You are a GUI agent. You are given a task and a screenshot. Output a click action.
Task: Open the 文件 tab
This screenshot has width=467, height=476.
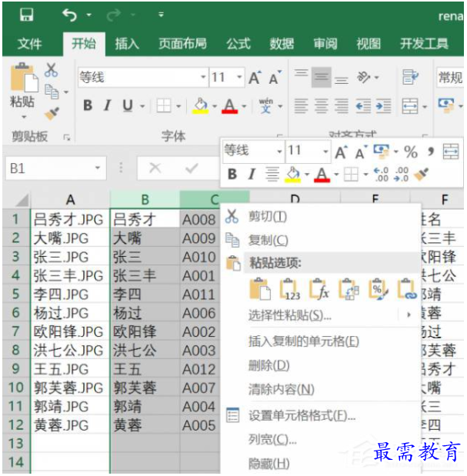tap(29, 44)
